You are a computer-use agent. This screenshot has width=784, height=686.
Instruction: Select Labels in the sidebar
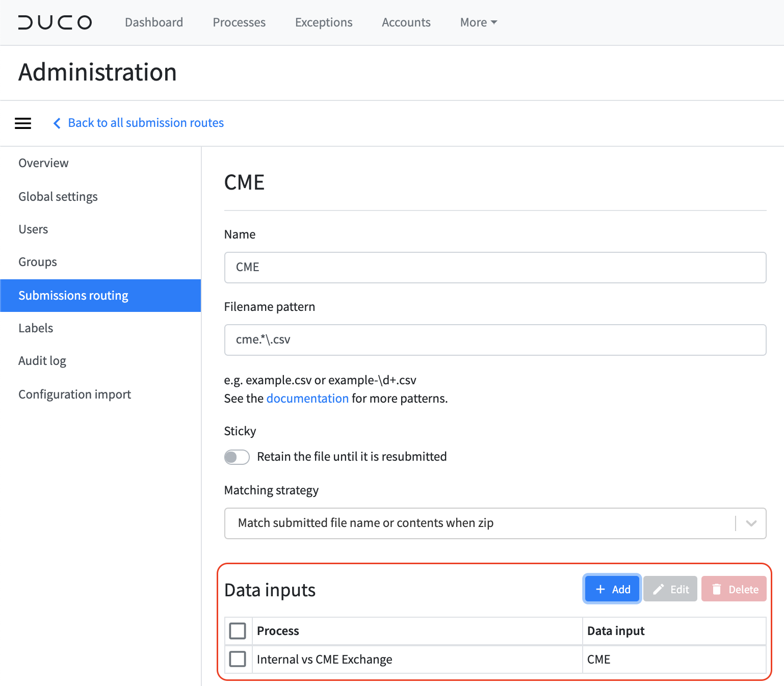pos(100,328)
